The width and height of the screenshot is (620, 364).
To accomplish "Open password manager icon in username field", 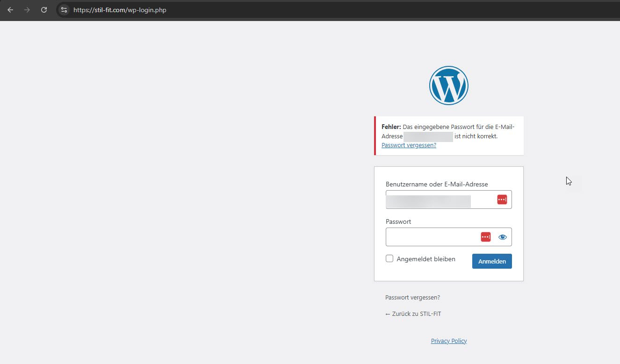I will [x=502, y=200].
